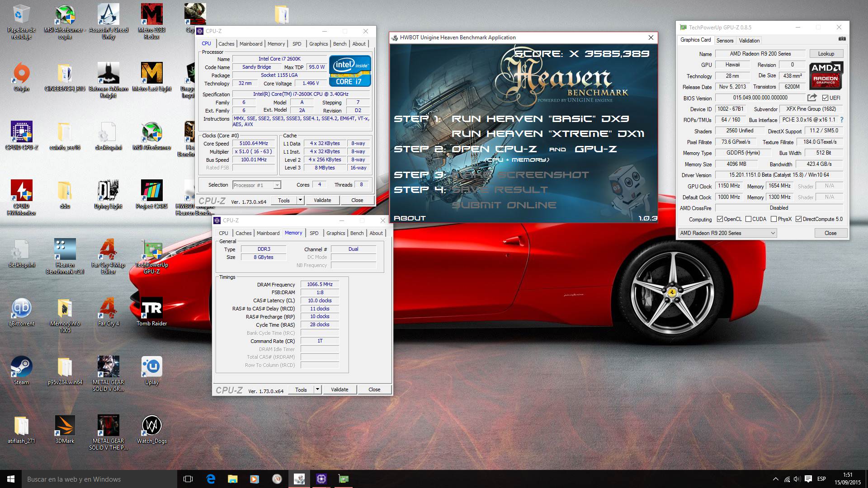Open CPUID HWMonitor desktop shortcut
This screenshot has width=868, height=488.
tap(21, 197)
